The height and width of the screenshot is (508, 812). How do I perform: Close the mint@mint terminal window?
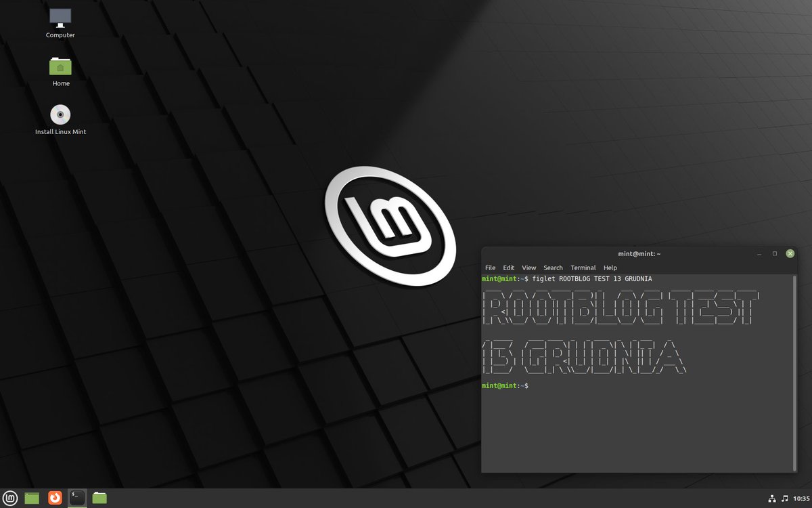[x=790, y=253]
